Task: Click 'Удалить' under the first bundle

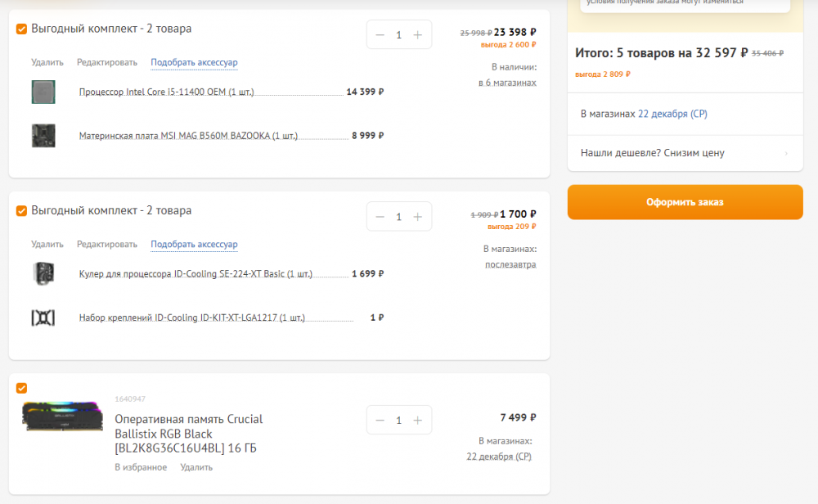Action: (x=47, y=62)
